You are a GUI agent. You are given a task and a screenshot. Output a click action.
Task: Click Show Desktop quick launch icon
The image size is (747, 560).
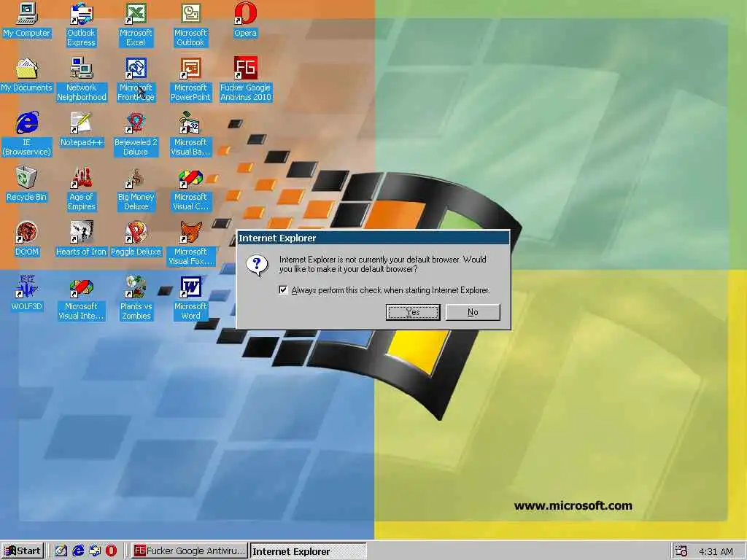(95, 551)
